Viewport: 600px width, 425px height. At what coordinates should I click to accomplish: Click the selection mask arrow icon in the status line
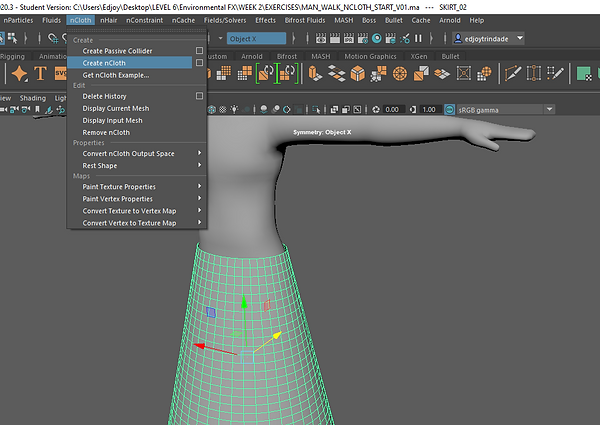pos(13,38)
